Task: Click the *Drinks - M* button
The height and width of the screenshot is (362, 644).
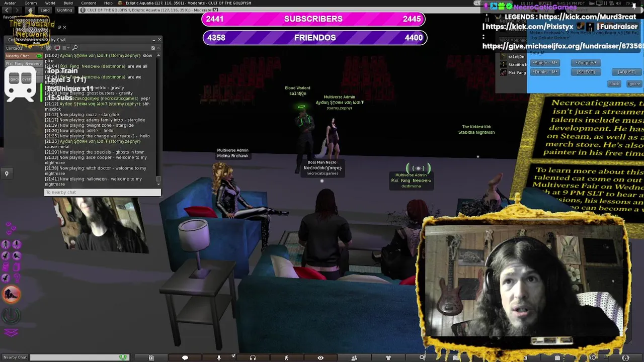Action: pyautogui.click(x=545, y=72)
